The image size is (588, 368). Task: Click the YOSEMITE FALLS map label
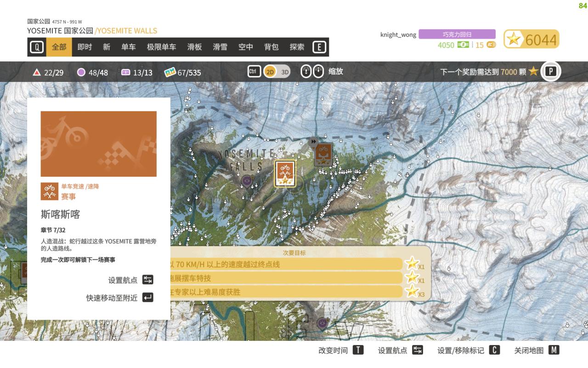247,159
